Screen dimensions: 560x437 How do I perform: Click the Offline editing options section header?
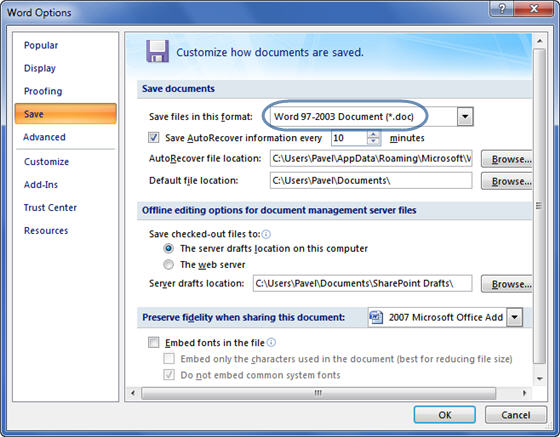click(334, 210)
